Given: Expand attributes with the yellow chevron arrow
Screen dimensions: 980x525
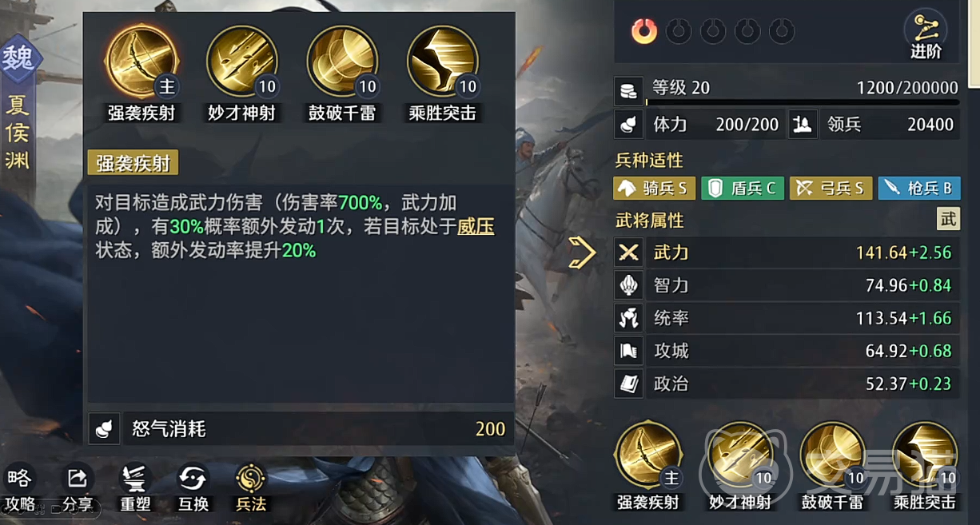Looking at the screenshot, I should click(x=582, y=253).
